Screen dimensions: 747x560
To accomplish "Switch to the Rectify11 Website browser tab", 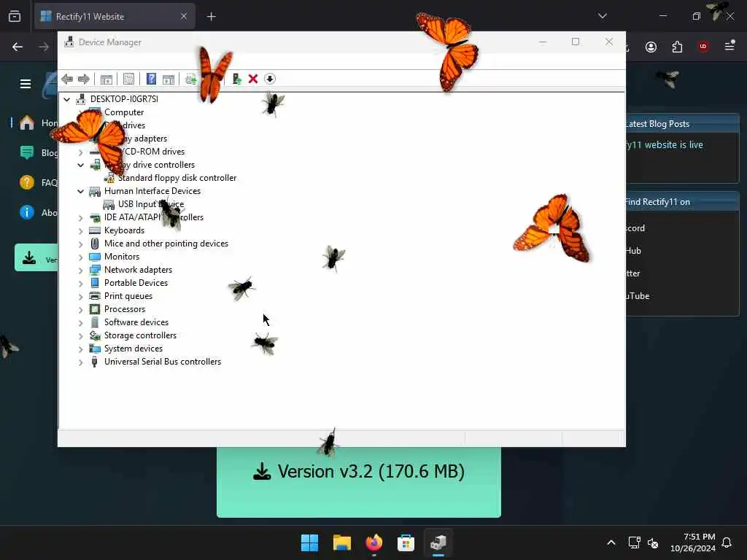I will [115, 16].
